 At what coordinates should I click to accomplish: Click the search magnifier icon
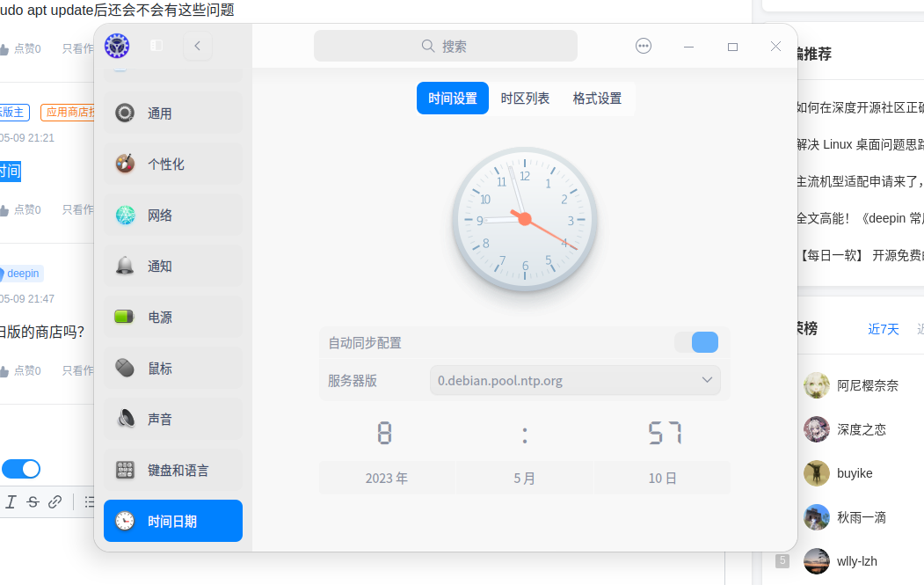(x=428, y=46)
